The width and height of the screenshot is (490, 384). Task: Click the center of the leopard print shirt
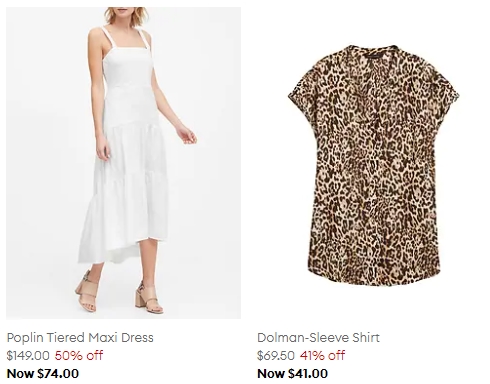point(373,165)
